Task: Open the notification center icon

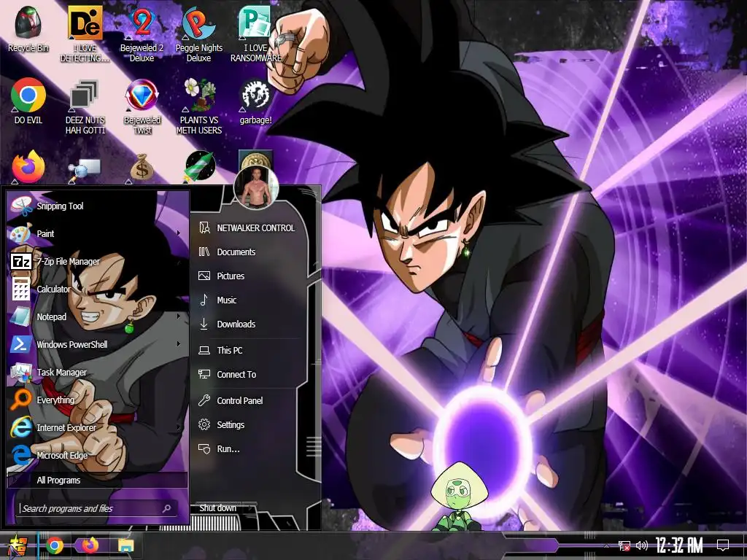Action: [x=723, y=545]
